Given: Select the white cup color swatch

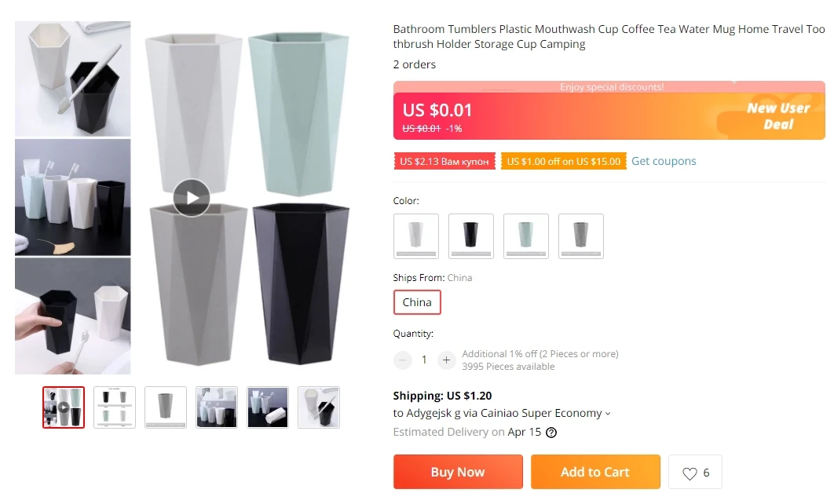Looking at the screenshot, I should [415, 236].
